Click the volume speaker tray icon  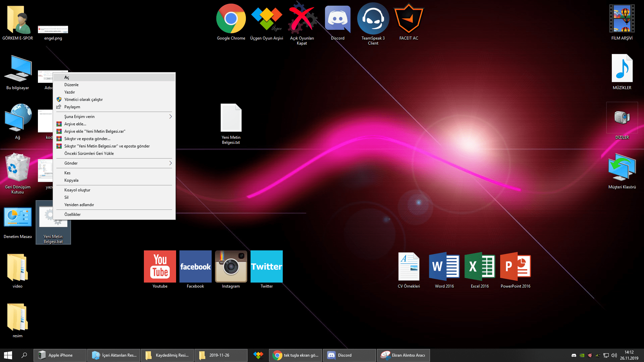pyautogui.click(x=614, y=355)
